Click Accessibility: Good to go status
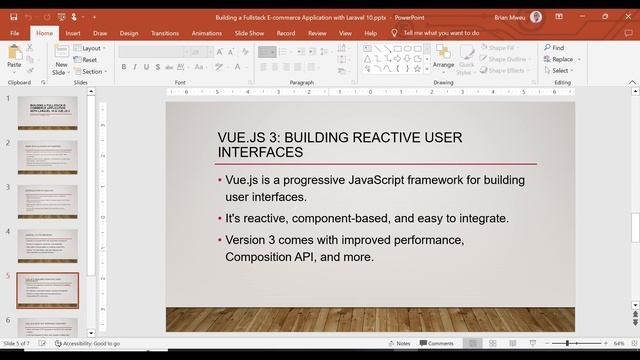The image size is (640, 360). 87,344
